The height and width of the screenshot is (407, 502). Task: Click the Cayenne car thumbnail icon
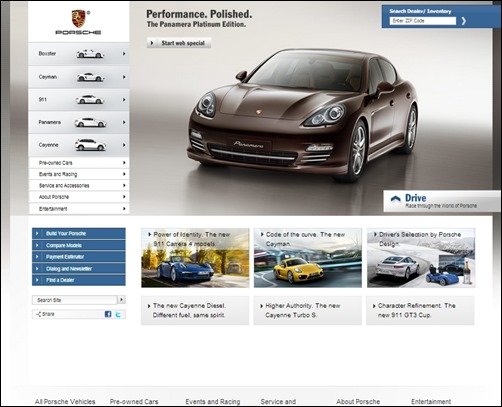(90, 145)
